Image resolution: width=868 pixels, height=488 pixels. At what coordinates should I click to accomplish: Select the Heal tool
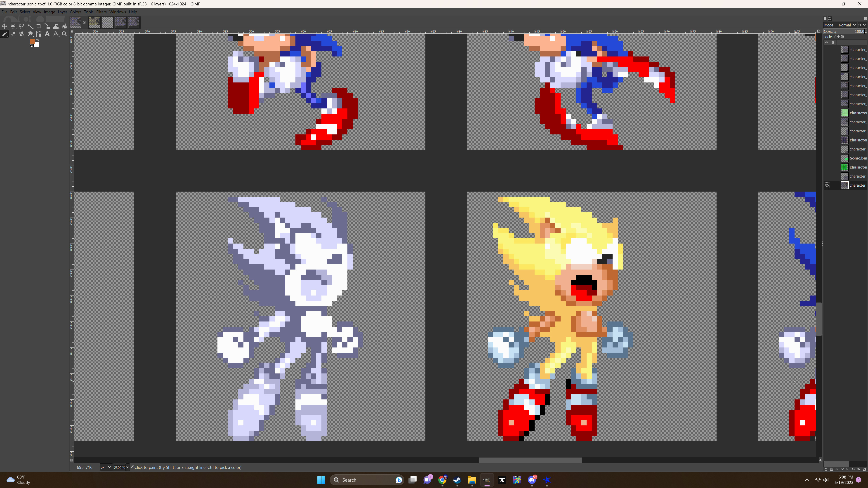pos(21,34)
